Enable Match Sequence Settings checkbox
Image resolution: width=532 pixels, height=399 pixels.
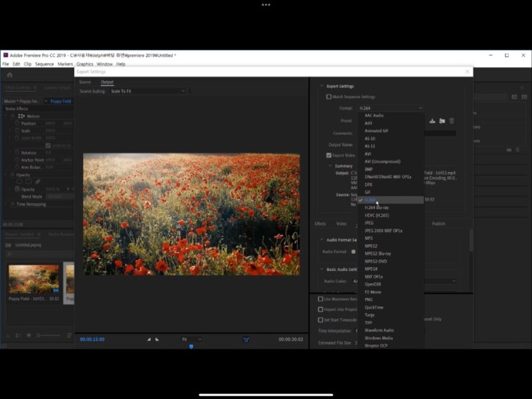pos(329,97)
